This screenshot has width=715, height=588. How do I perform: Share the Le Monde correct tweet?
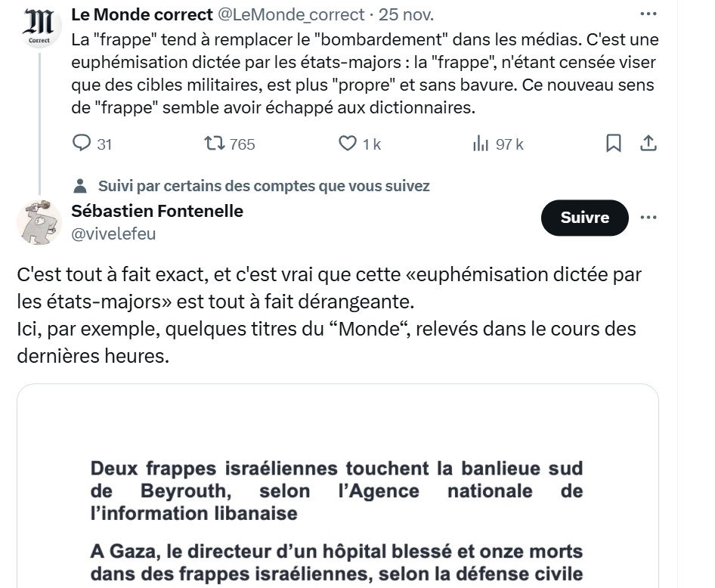pyautogui.click(x=648, y=144)
